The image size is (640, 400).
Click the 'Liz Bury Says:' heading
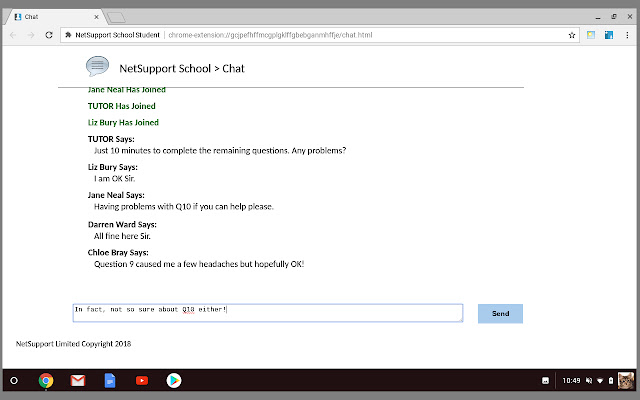click(x=113, y=167)
